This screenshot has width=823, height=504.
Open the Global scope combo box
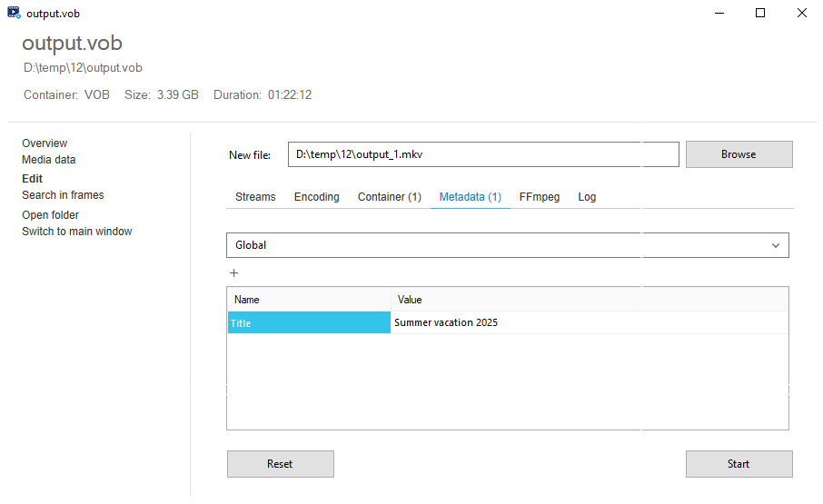click(x=508, y=245)
